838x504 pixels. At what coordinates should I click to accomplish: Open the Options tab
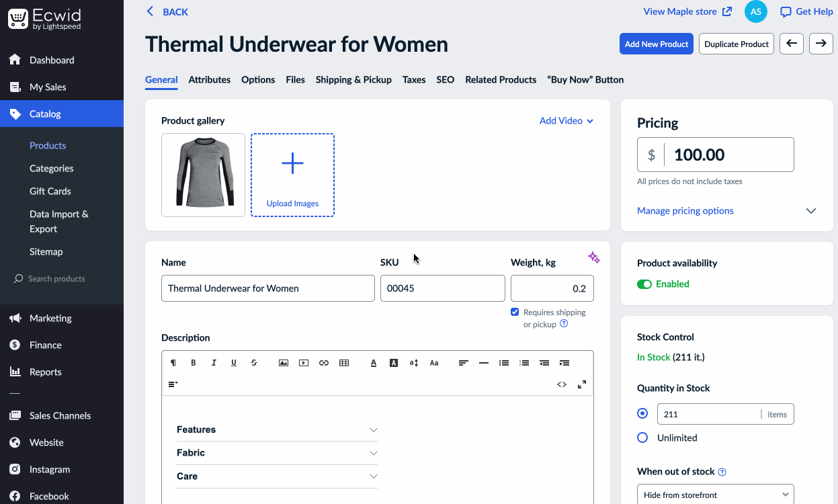258,80
